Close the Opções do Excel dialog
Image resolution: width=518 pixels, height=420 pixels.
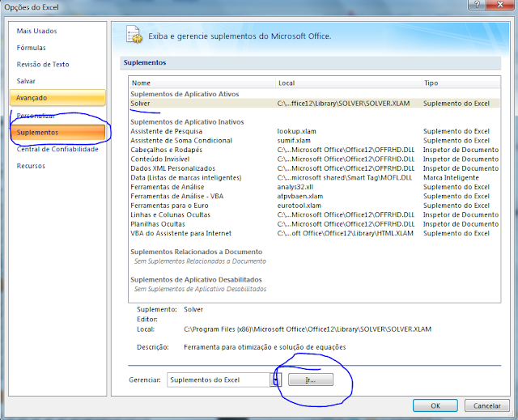click(x=500, y=4)
